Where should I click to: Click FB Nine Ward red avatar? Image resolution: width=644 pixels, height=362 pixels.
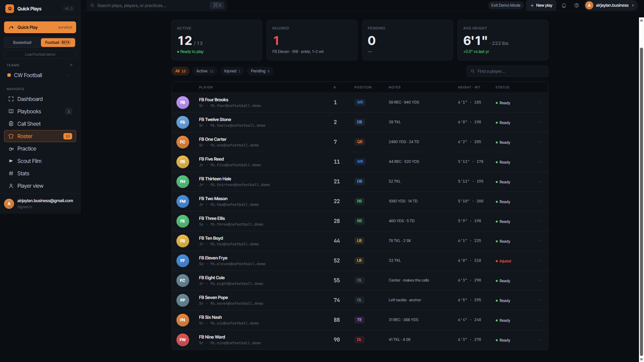tap(183, 340)
